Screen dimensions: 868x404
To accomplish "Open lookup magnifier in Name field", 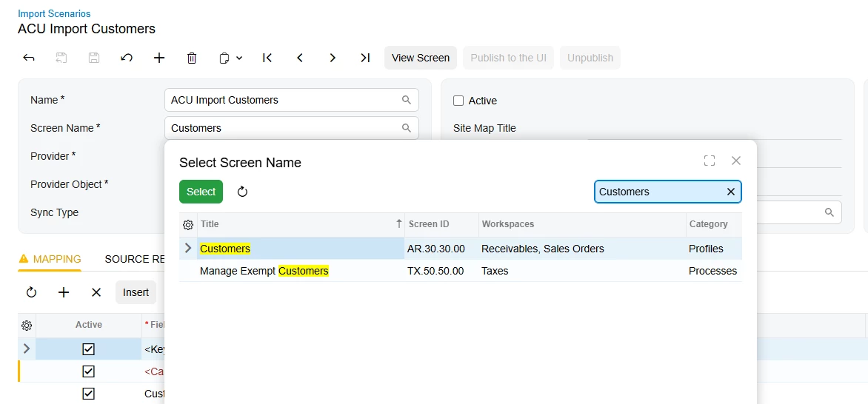I will (407, 100).
